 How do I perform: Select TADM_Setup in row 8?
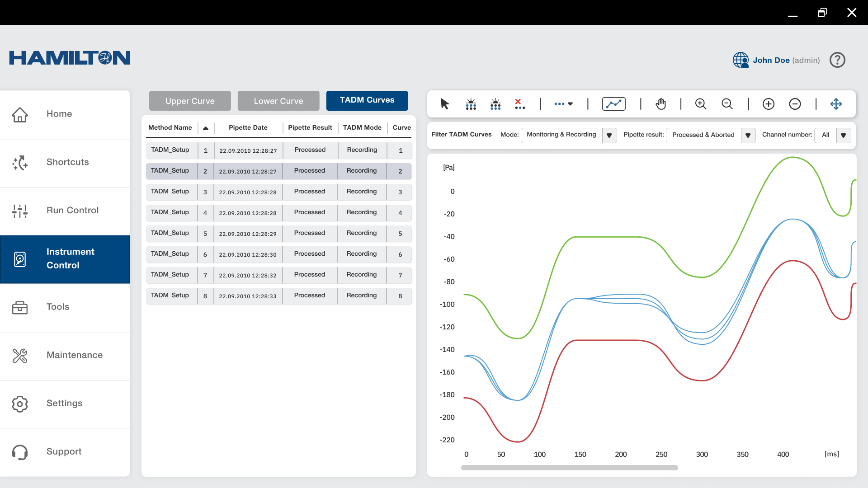pyautogui.click(x=170, y=296)
